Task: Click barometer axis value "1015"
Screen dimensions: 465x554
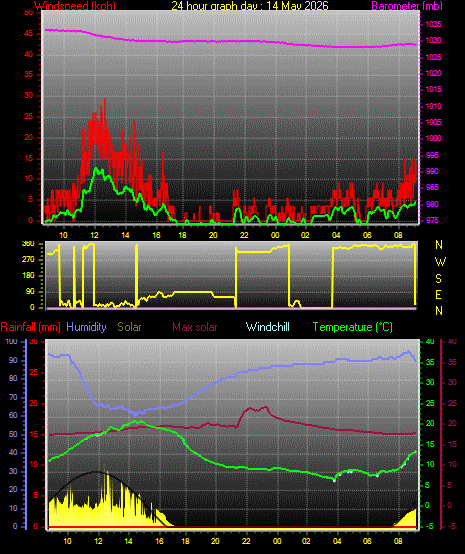Action: pyautogui.click(x=433, y=89)
